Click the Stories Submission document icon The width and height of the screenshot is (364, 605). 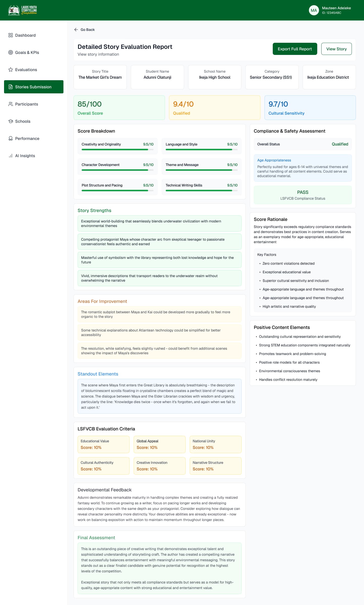coord(11,87)
